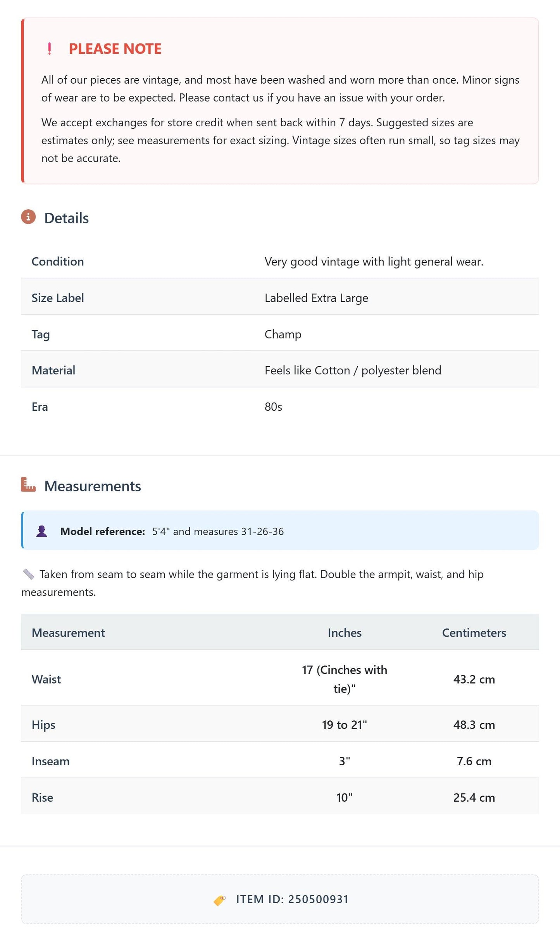
Task: Click the Waist row label
Action: point(46,679)
